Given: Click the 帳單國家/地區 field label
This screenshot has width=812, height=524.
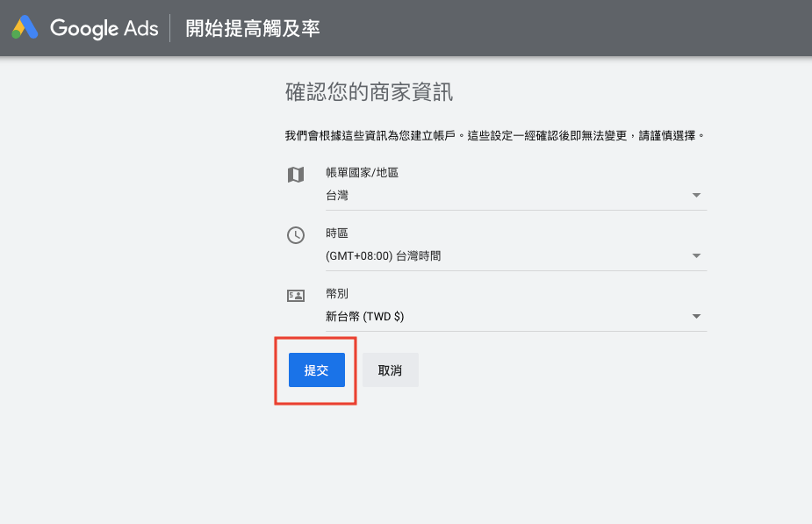Looking at the screenshot, I should [362, 173].
